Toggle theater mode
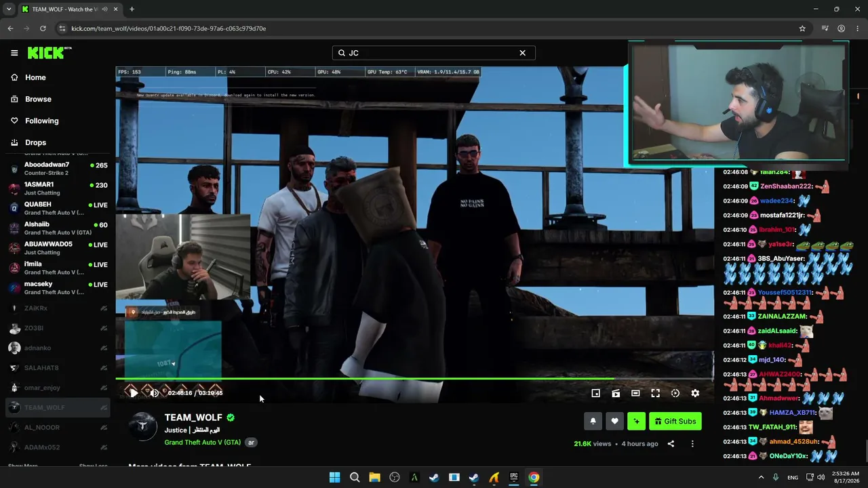 pyautogui.click(x=635, y=393)
